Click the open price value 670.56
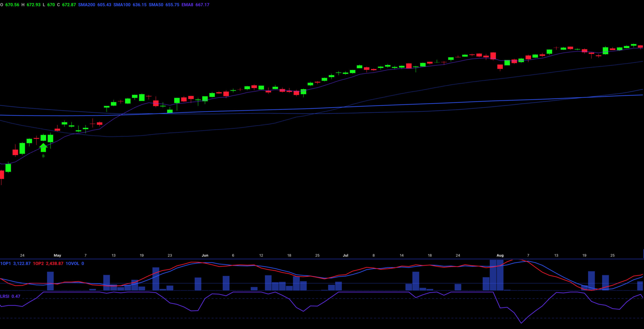Screen dimensions: 644x329 click(12, 5)
